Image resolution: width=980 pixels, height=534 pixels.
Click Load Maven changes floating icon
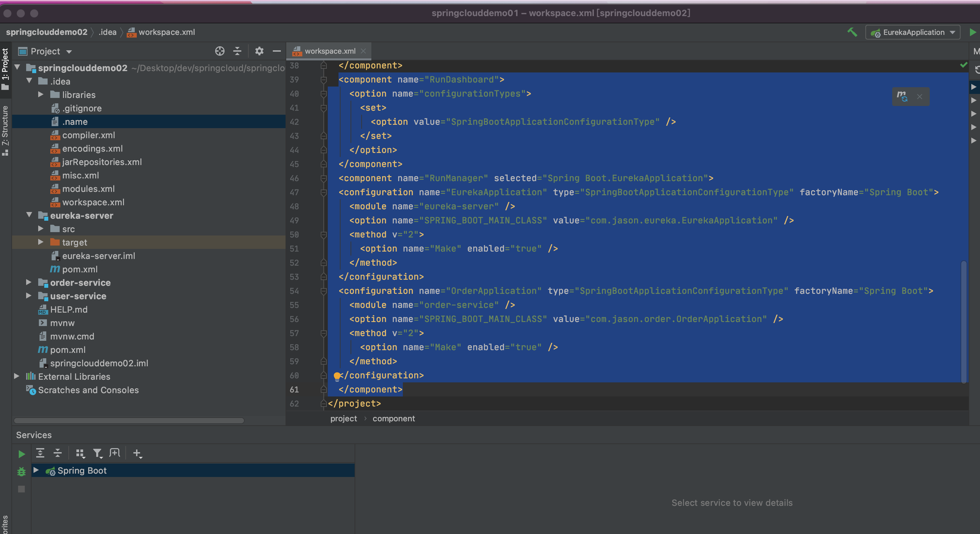click(902, 96)
